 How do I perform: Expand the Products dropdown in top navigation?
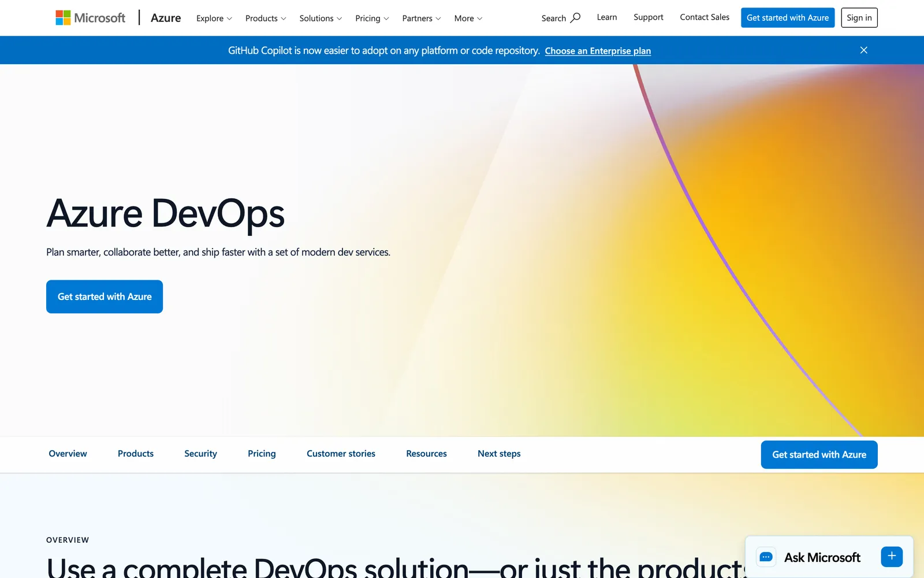(266, 18)
